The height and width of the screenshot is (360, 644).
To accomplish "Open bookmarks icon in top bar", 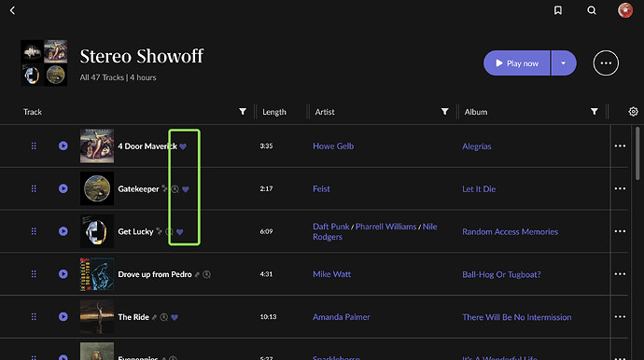I will (558, 10).
